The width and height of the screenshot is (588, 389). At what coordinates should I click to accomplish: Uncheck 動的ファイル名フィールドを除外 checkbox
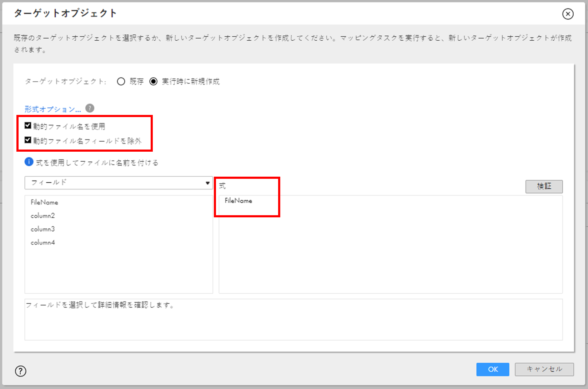28,140
